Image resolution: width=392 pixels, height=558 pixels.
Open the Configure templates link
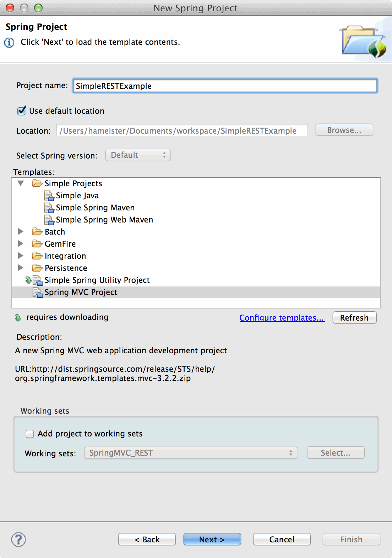282,318
